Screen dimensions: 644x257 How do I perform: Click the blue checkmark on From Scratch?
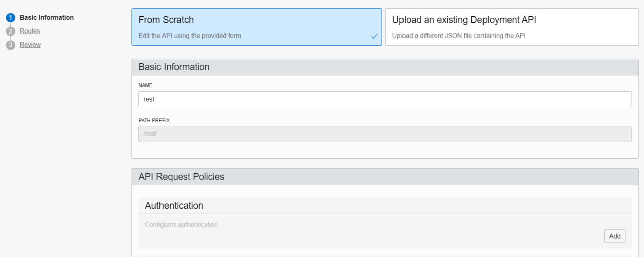[x=374, y=36]
